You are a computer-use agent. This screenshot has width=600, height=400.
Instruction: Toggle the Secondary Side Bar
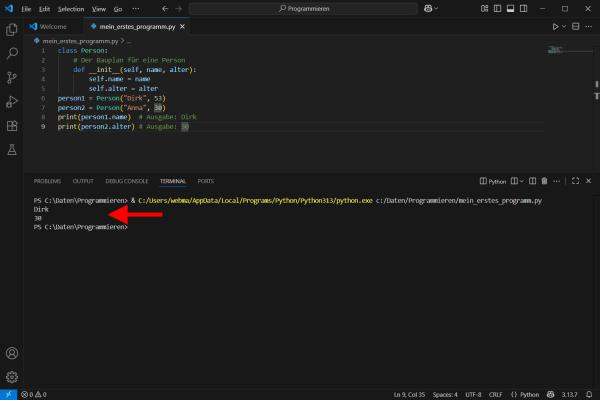523,8
